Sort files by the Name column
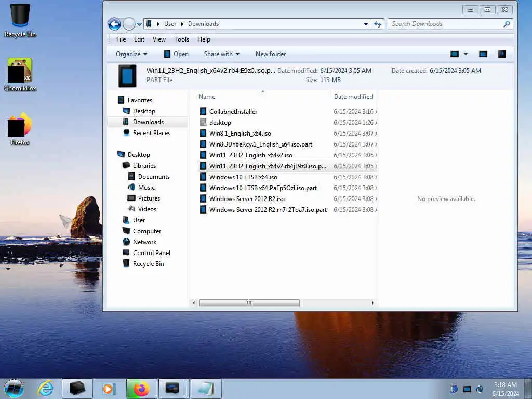Viewport: 532px width, 399px height. pos(207,97)
